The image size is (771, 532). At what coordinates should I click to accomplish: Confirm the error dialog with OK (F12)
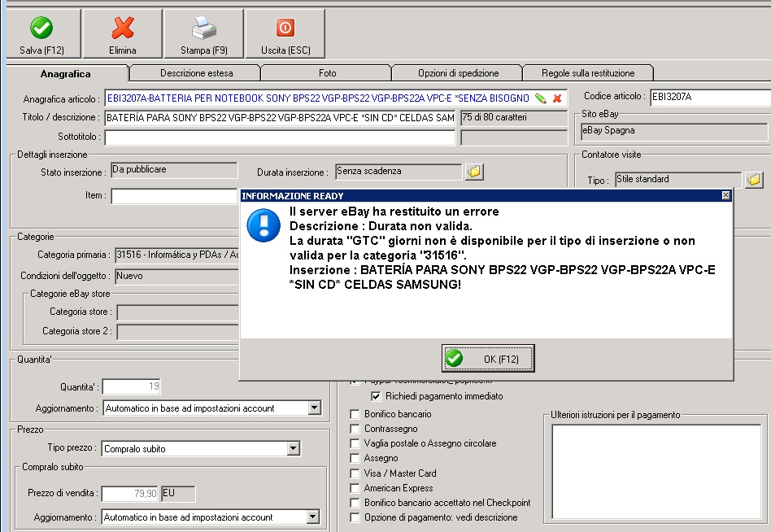(488, 359)
